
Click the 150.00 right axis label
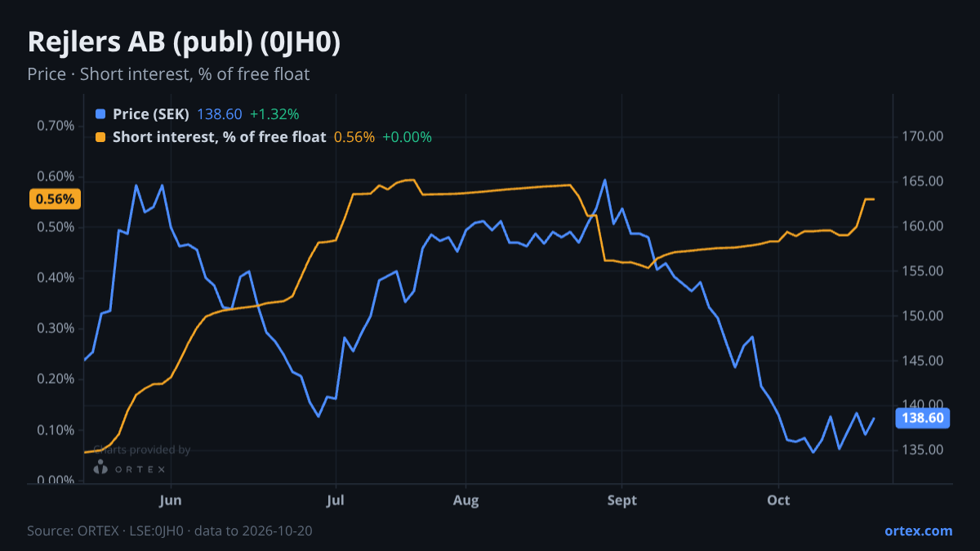tap(923, 316)
